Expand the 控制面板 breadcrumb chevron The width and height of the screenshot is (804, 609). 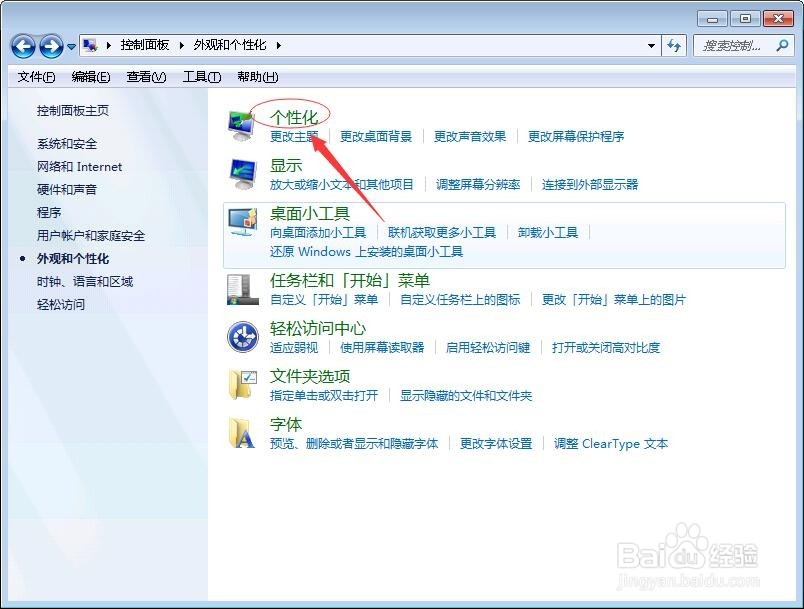click(183, 44)
